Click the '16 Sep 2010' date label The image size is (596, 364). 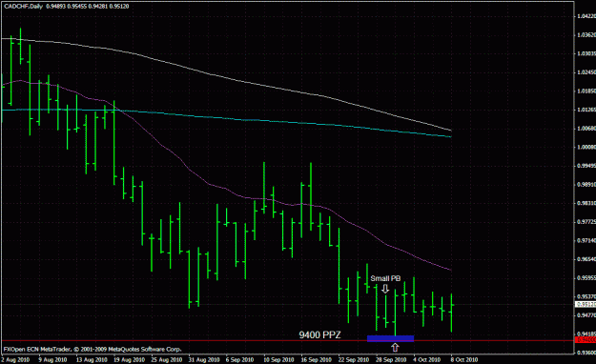[316, 359]
